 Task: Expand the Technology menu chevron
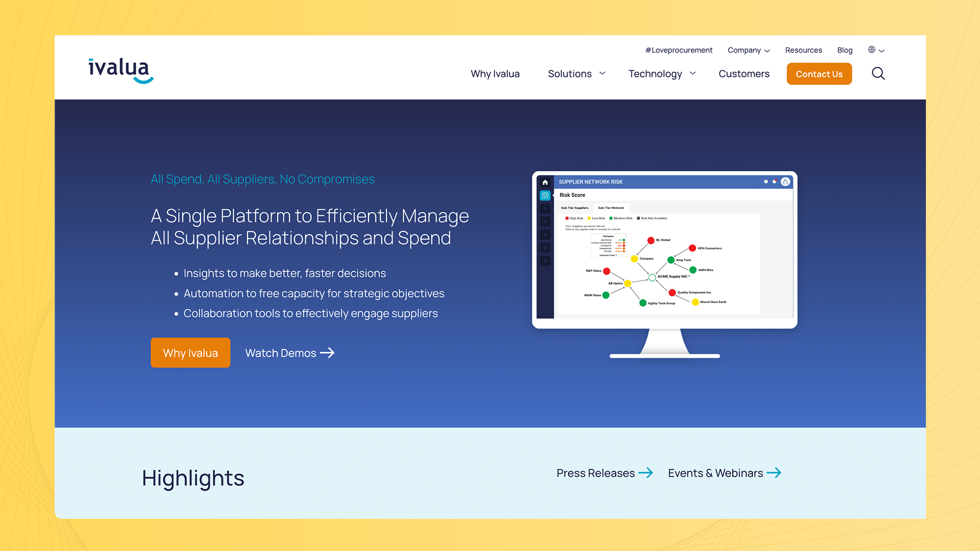(693, 73)
